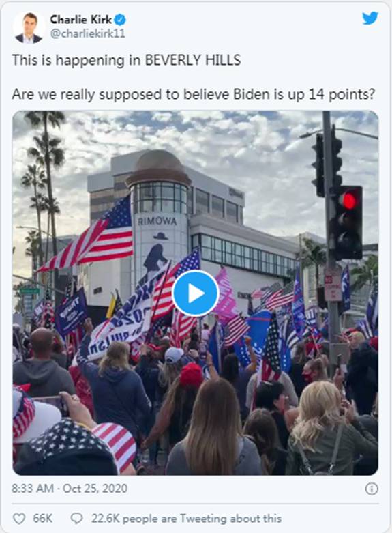Open the @charliekirk11 handle link
The width and height of the screenshot is (392, 533).
pos(88,33)
